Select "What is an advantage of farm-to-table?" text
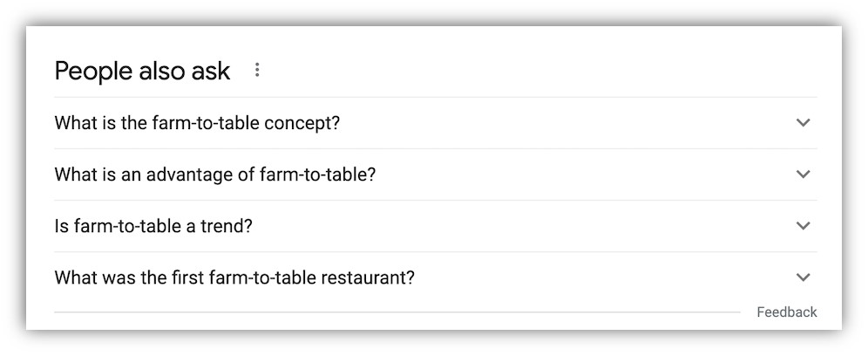 pyautogui.click(x=214, y=175)
